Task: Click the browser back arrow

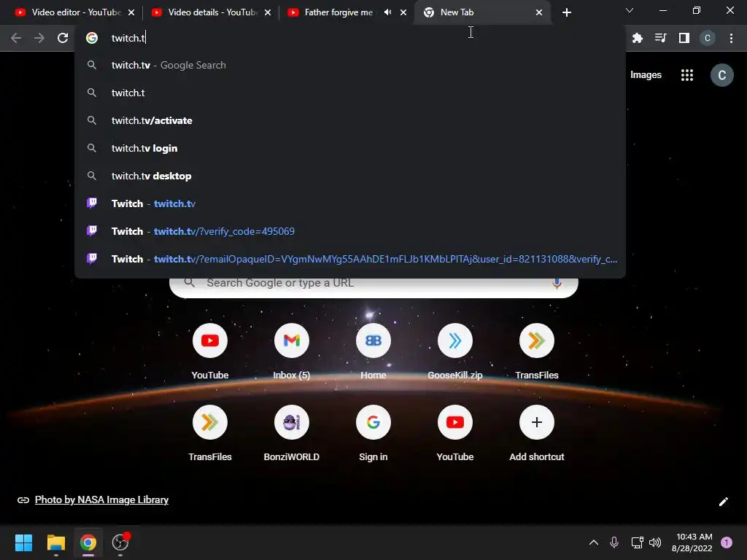Action: (16, 38)
